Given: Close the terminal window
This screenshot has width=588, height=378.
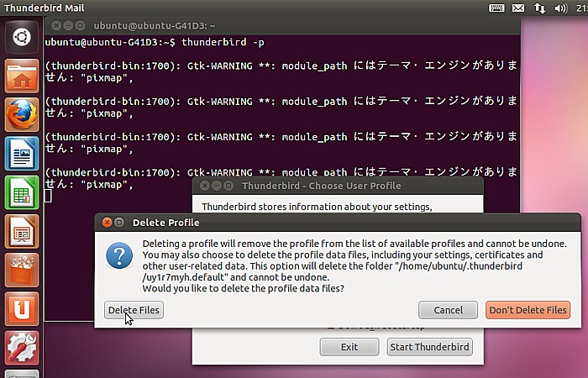Looking at the screenshot, I should (56, 25).
